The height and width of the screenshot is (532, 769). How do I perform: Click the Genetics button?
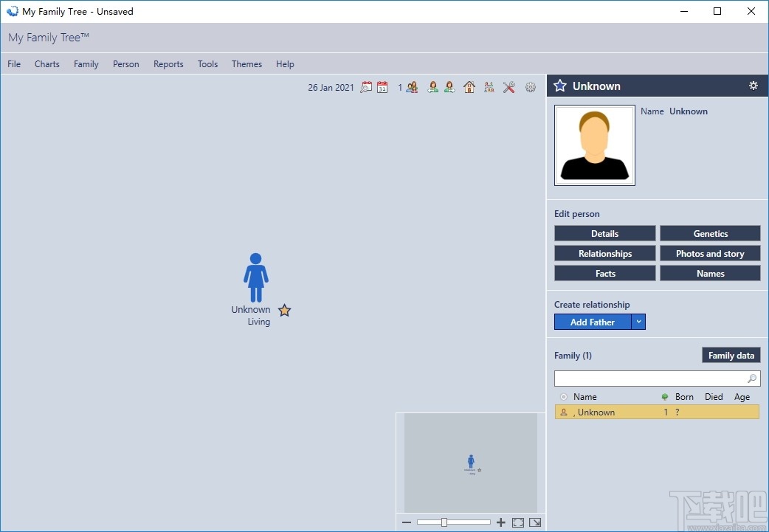[710, 233]
